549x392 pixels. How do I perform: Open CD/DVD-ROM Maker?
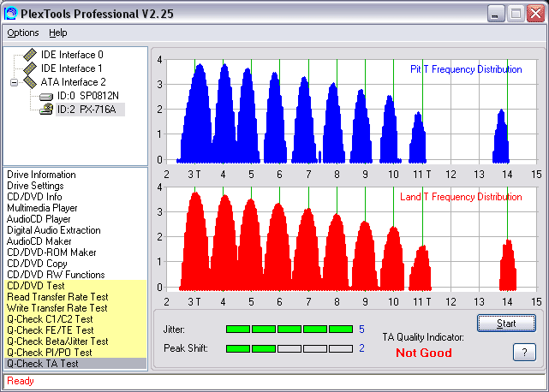point(51,252)
